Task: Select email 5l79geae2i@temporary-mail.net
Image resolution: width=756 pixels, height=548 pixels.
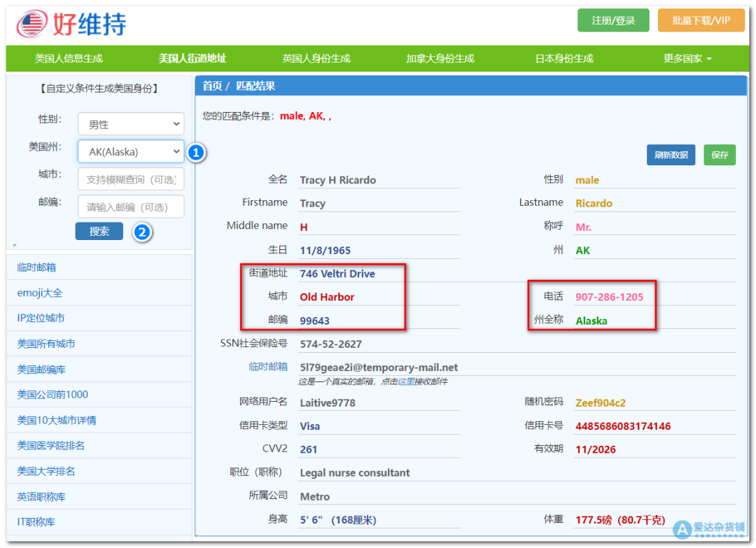Action: 379,367
